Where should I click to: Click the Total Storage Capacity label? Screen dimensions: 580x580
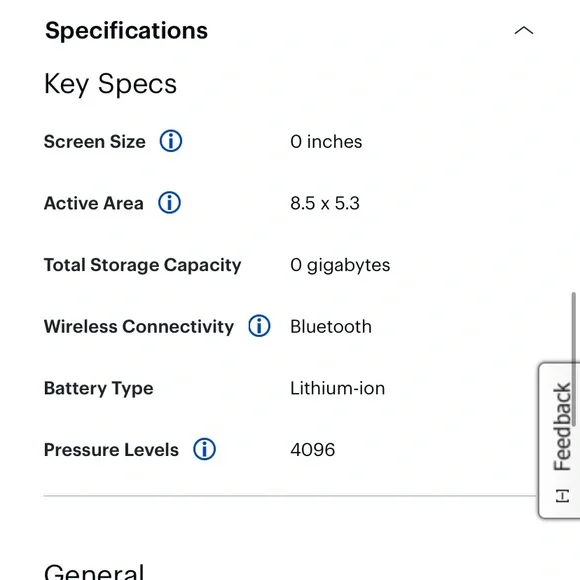[142, 265]
